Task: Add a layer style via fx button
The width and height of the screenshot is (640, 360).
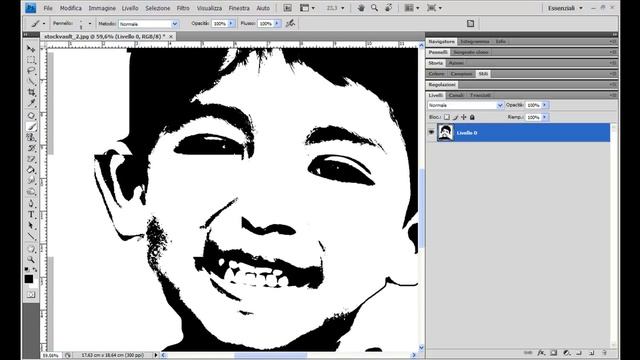Action: click(x=541, y=353)
